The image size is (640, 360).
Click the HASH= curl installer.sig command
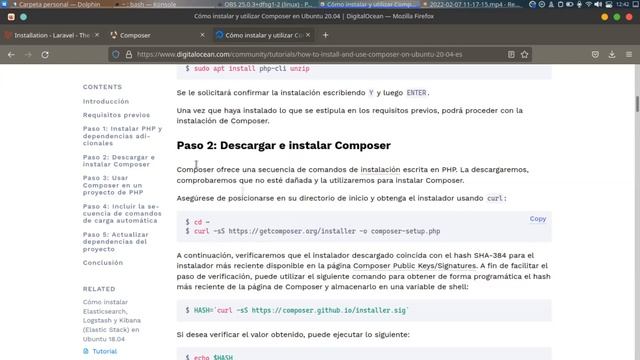(x=301, y=311)
